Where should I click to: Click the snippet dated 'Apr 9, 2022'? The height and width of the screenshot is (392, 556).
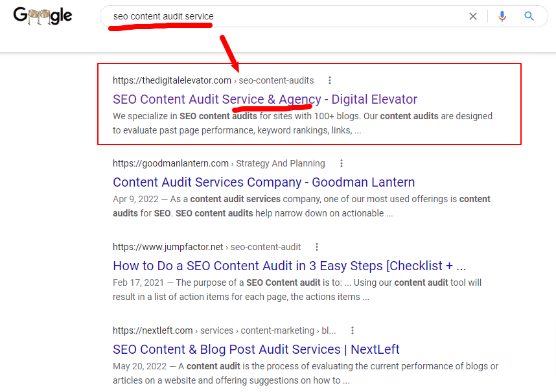[301, 206]
